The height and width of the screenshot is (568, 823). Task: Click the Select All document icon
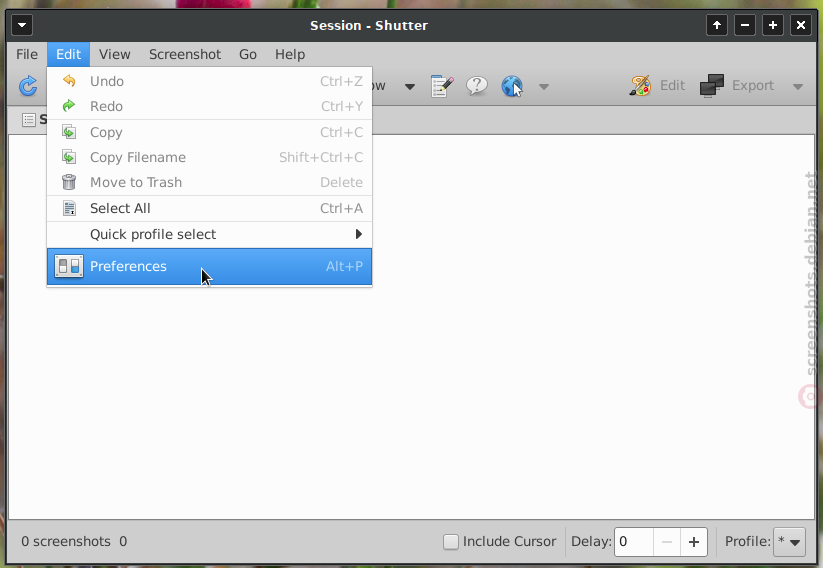(69, 208)
